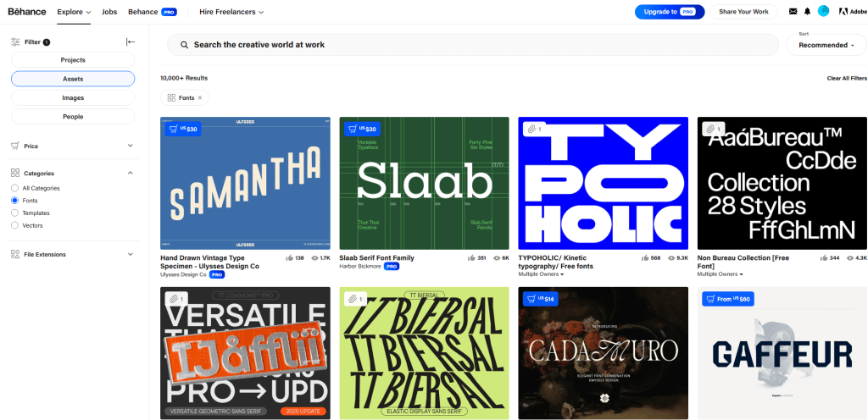Click the PRO badge beside Harbor Bickmore

tap(392, 266)
